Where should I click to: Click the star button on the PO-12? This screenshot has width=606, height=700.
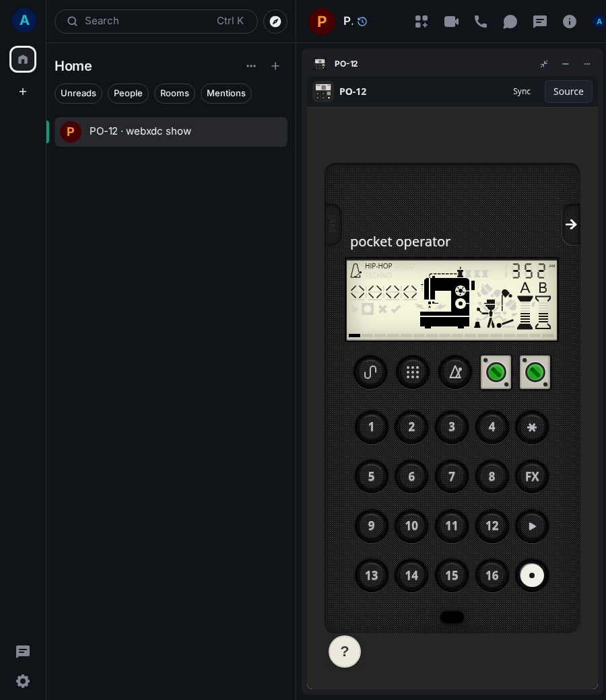pos(531,427)
